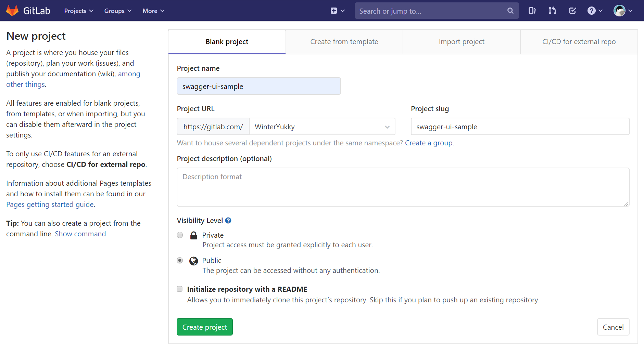
Task: Click the Visibility Level help icon
Action: (x=228, y=221)
